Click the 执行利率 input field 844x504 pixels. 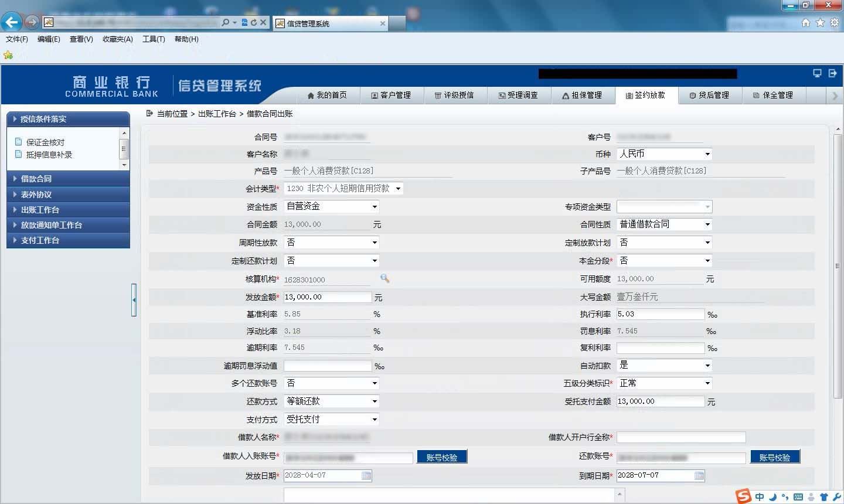(x=661, y=314)
